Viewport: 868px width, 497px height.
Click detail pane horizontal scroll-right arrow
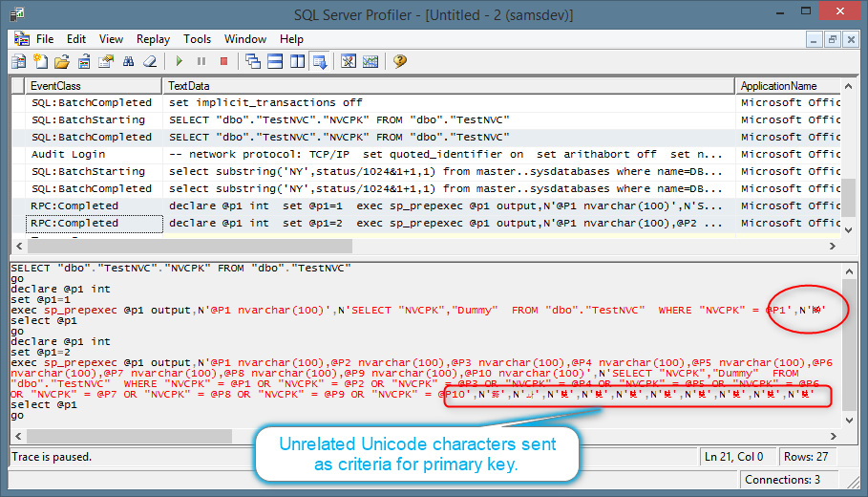tap(833, 437)
